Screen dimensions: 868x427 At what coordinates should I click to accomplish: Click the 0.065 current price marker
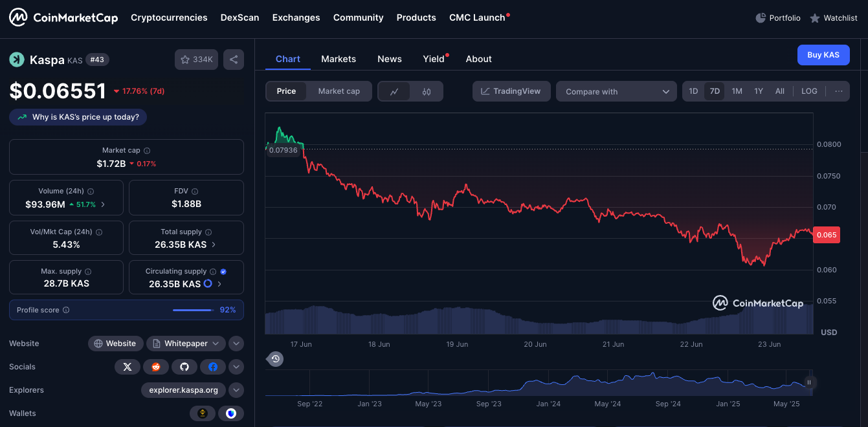click(x=827, y=235)
